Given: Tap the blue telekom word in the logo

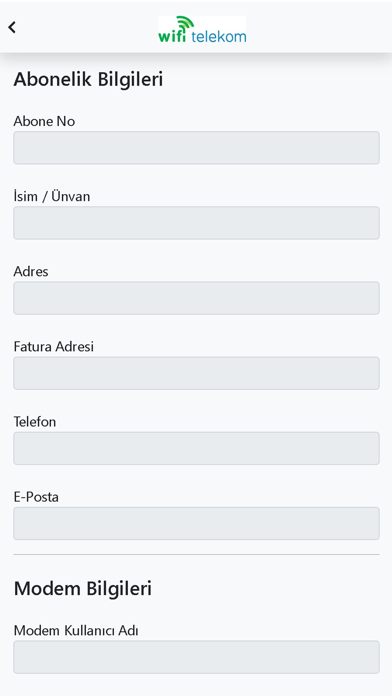Looking at the screenshot, I should click(x=219, y=36).
